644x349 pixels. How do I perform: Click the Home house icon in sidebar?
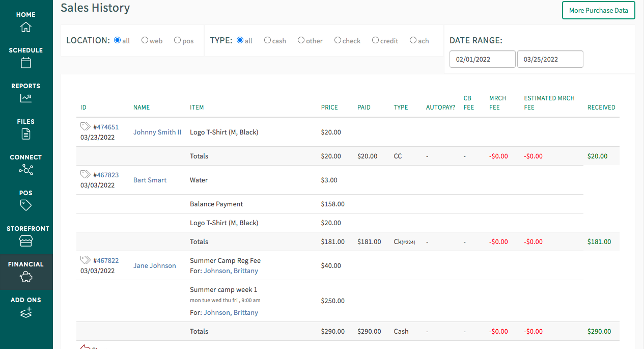[25, 27]
